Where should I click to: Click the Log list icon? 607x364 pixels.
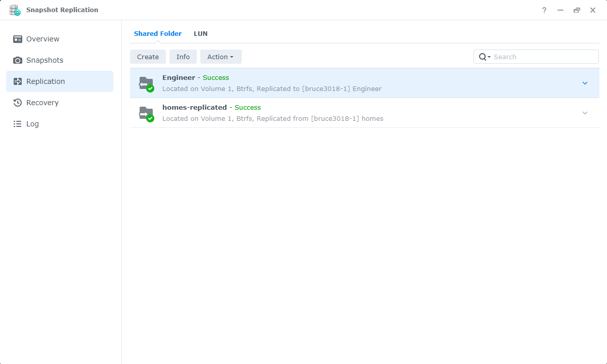tap(18, 124)
